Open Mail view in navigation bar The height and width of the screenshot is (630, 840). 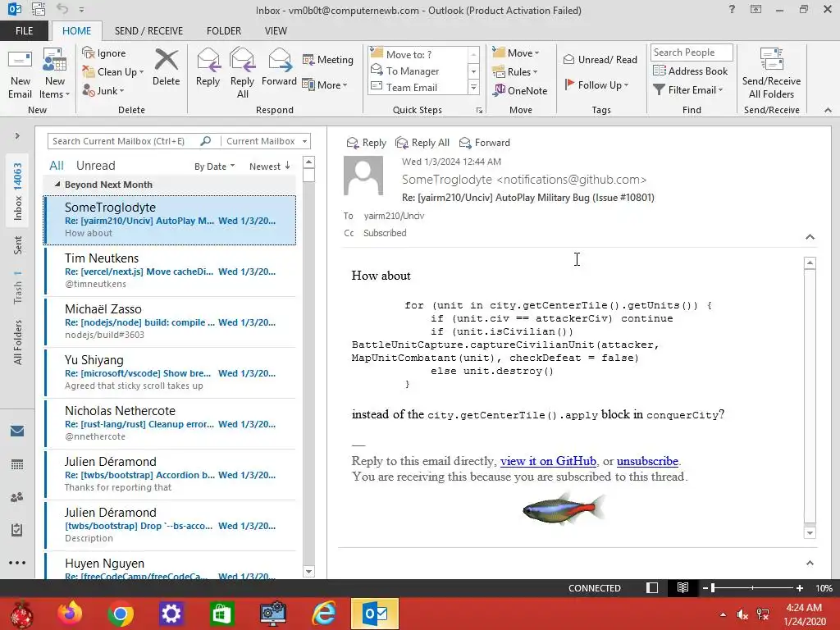(x=17, y=431)
